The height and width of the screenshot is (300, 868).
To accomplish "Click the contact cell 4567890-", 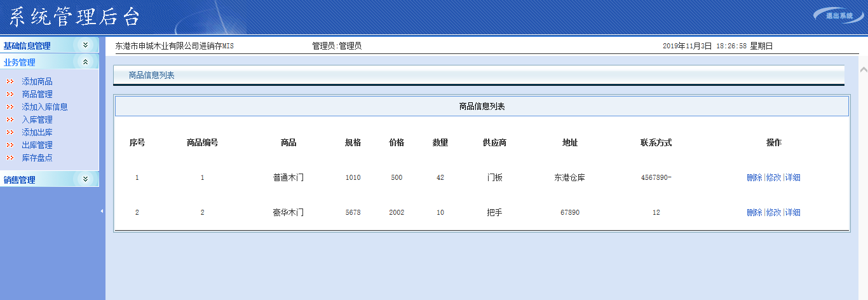I will point(656,177).
